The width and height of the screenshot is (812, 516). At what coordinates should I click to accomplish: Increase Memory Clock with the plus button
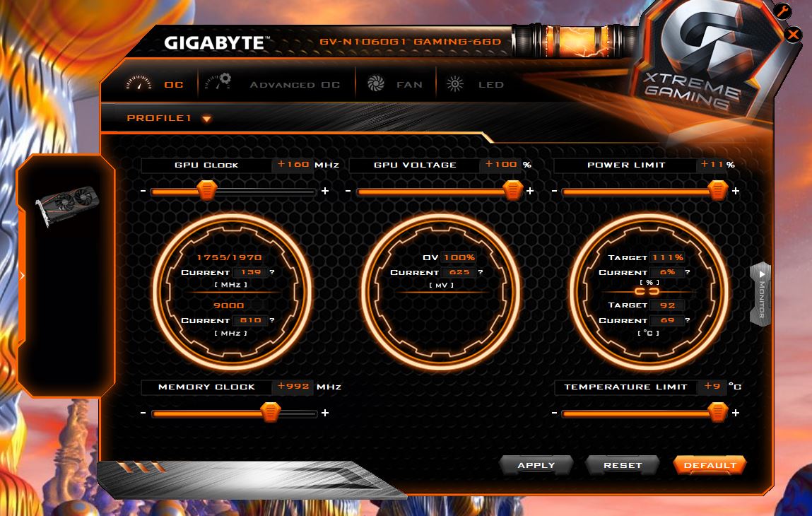point(324,413)
